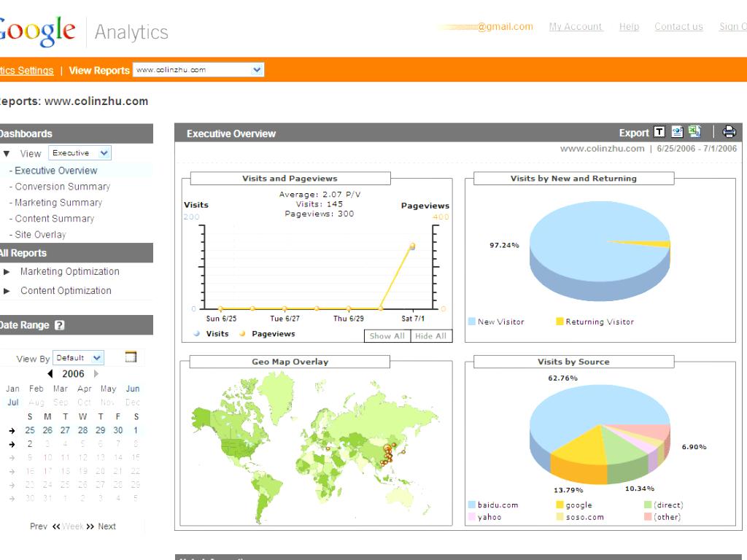Select the week starting on the 2nd via arrow
The image size is (747, 560).
coord(12,444)
